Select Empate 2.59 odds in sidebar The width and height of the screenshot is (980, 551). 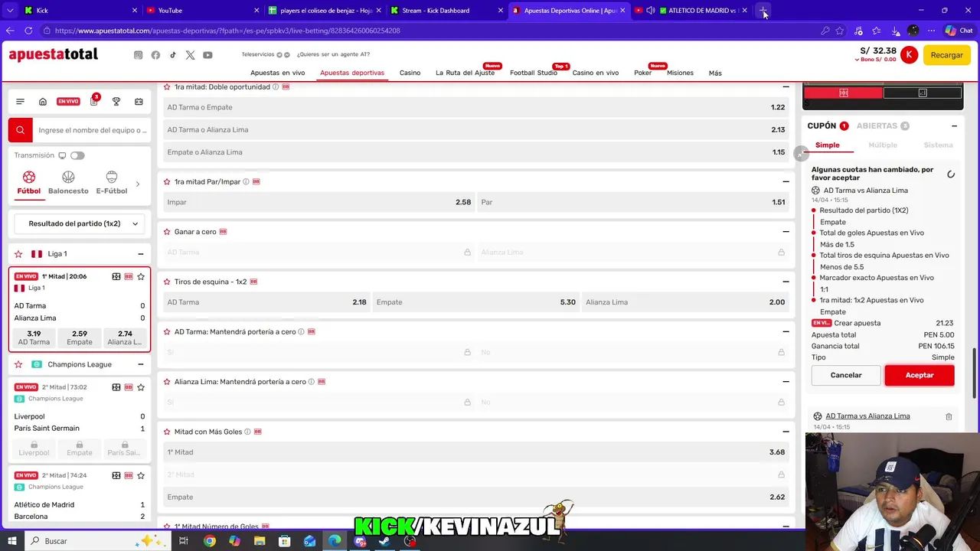[x=80, y=337]
